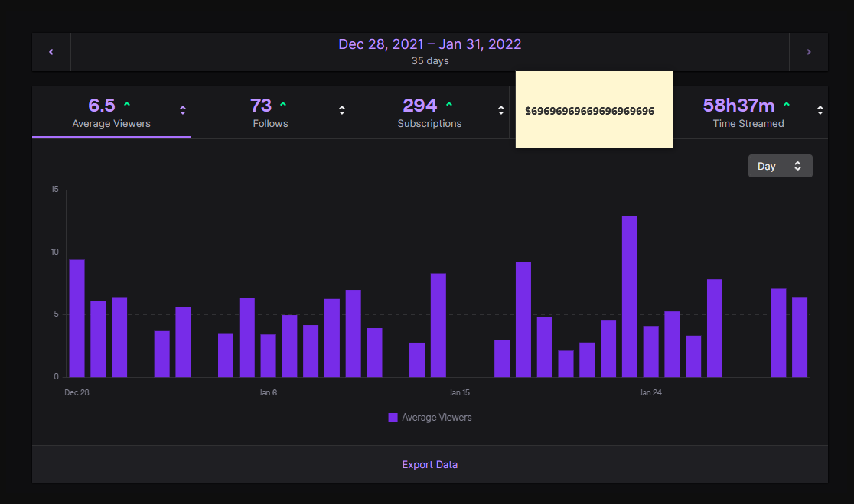Go to the previous date range arrow

click(x=51, y=52)
